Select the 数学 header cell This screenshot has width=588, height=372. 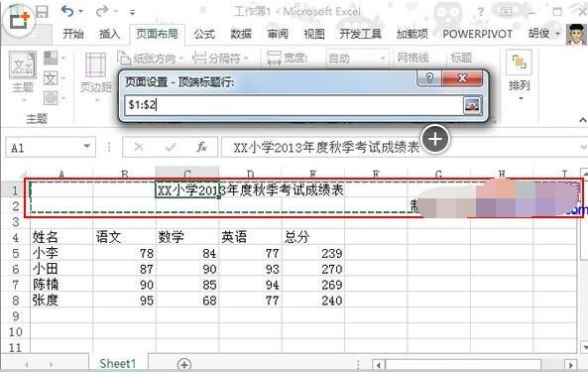pyautogui.click(x=187, y=237)
